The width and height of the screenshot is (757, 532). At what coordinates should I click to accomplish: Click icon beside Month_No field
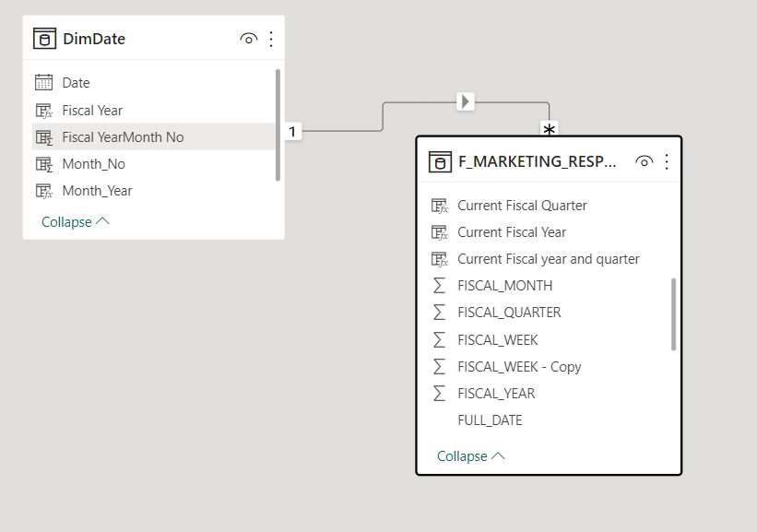(44, 164)
